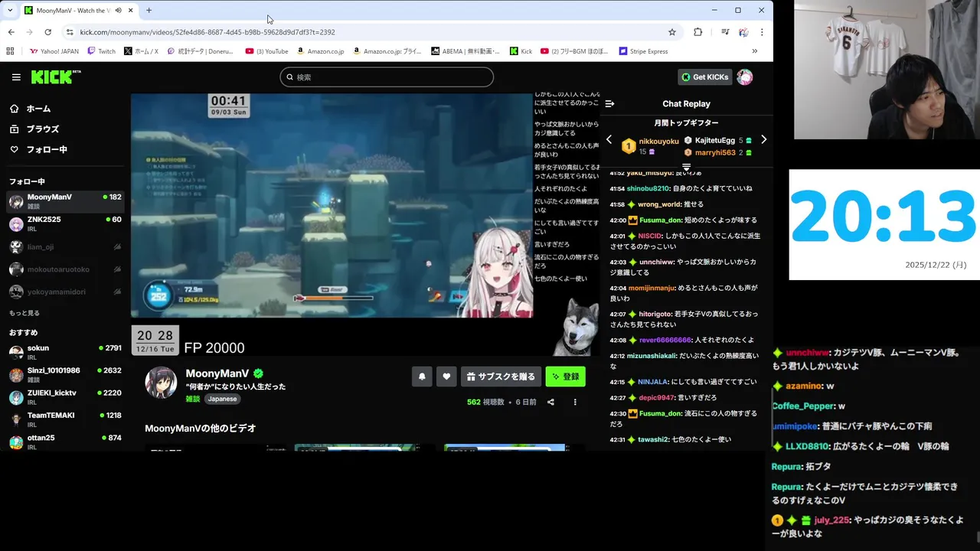Viewport: 980px width, 551px height.
Task: Click the KICK logo
Action: click(x=55, y=77)
